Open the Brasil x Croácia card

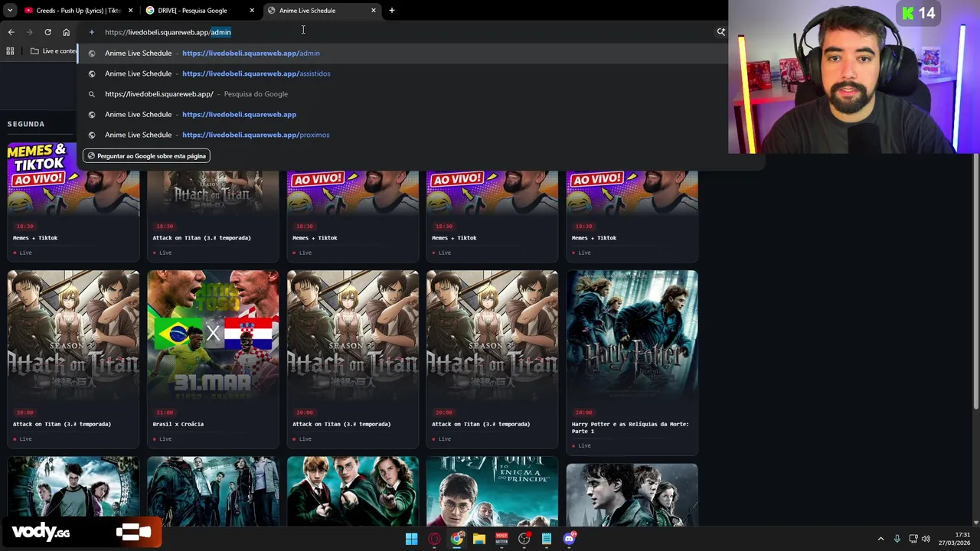[x=213, y=358]
